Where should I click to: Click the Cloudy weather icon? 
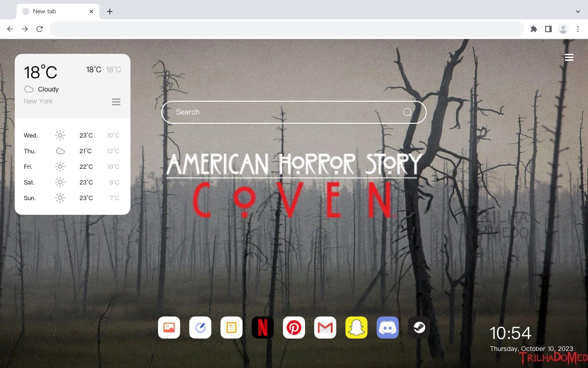(x=29, y=89)
